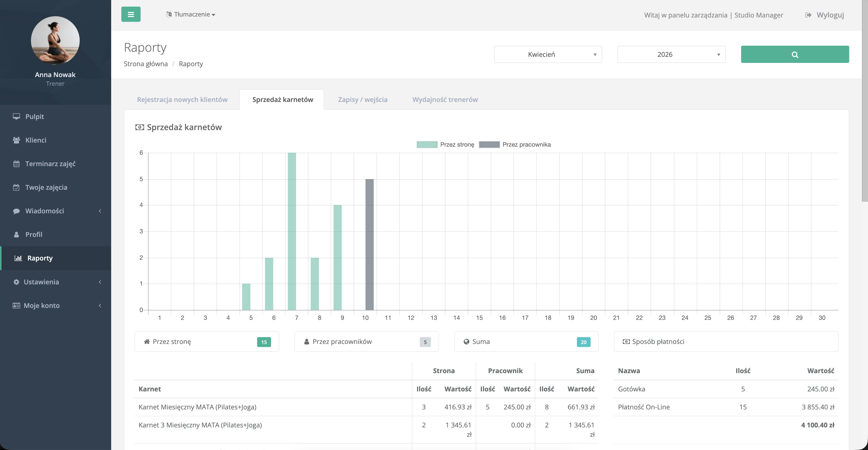Click the magnifier search button
Viewport: 868px width, 450px height.
pyautogui.click(x=795, y=55)
